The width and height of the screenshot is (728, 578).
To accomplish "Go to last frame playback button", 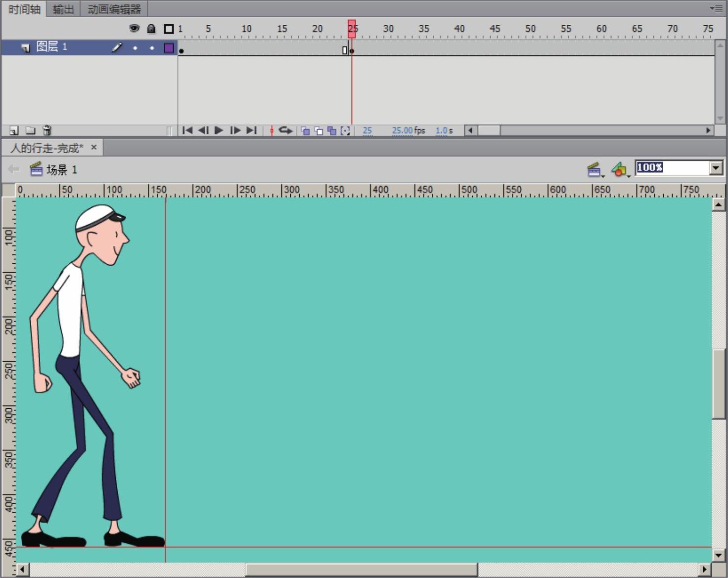I will click(x=251, y=130).
